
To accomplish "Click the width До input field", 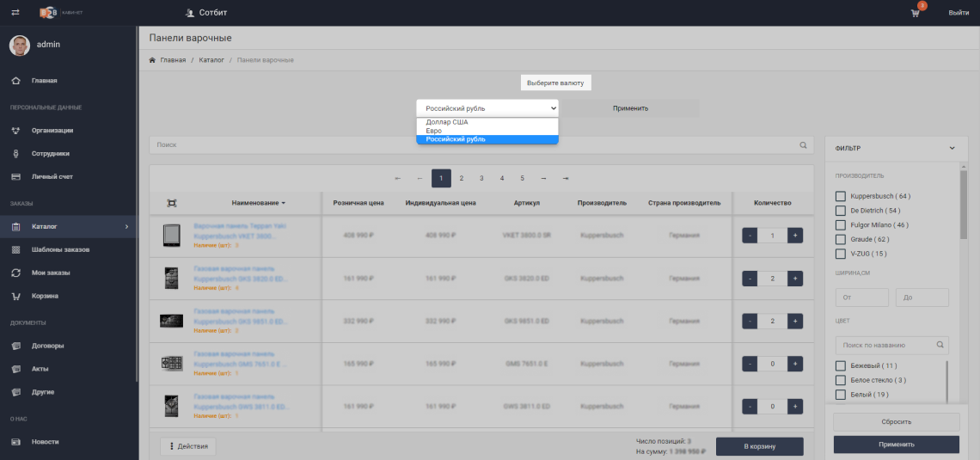I will [x=922, y=297].
